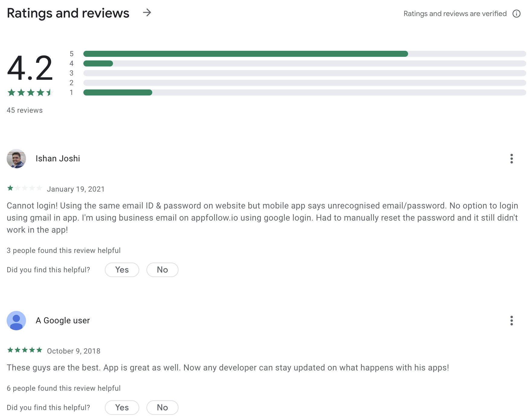Mark Ishan Joshi's review helpful with Yes

coord(122,270)
